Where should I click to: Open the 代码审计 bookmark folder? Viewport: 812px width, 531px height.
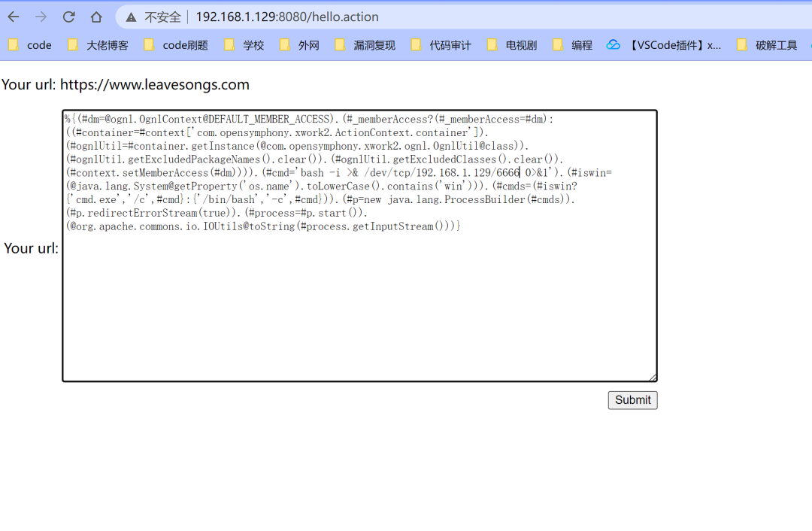coord(441,45)
